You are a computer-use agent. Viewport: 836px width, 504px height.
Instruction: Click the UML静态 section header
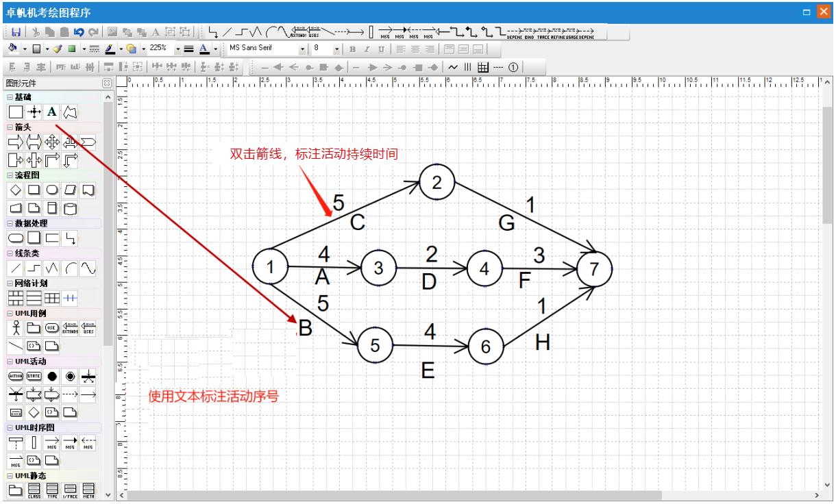coord(53,475)
